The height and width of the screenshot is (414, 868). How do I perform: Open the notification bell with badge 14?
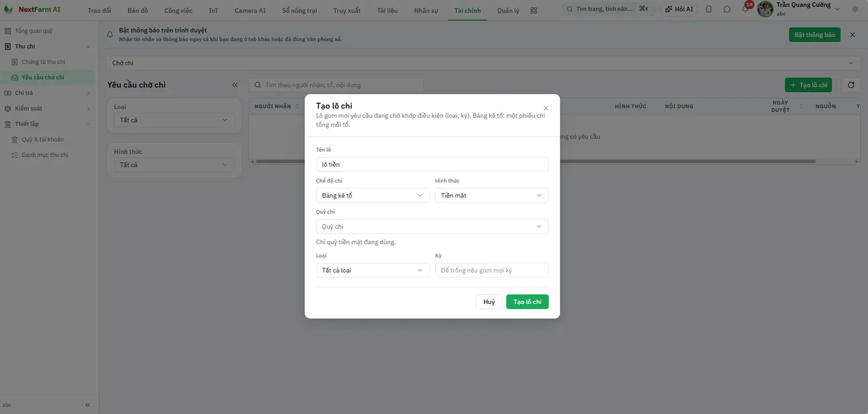pos(745,9)
